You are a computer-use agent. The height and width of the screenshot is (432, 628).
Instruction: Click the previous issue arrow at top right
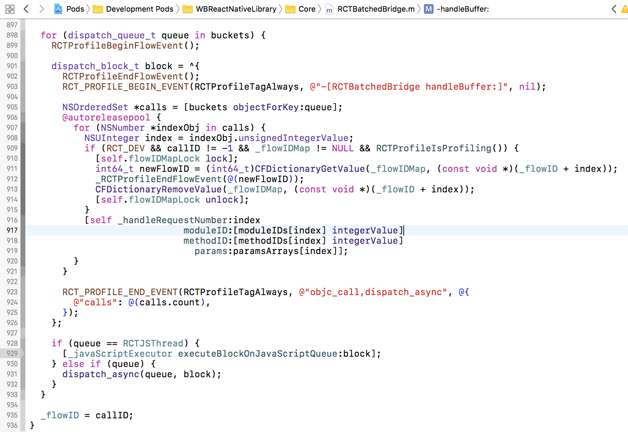tap(614, 9)
